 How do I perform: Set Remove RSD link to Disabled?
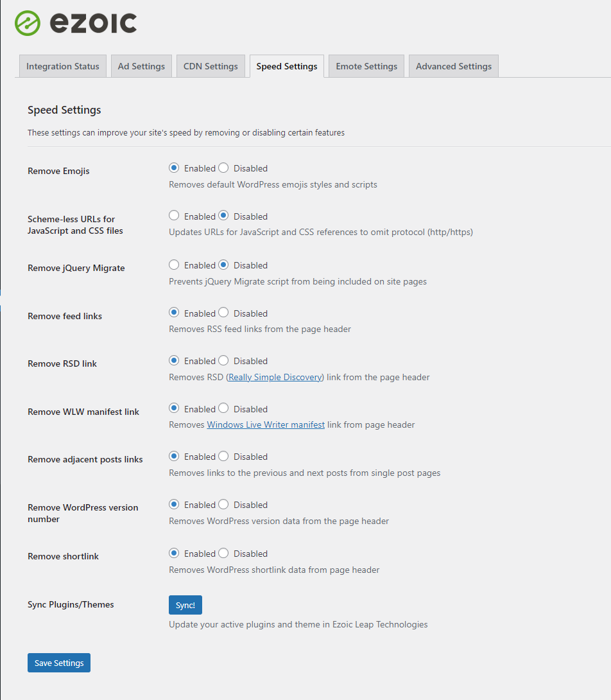coord(223,361)
